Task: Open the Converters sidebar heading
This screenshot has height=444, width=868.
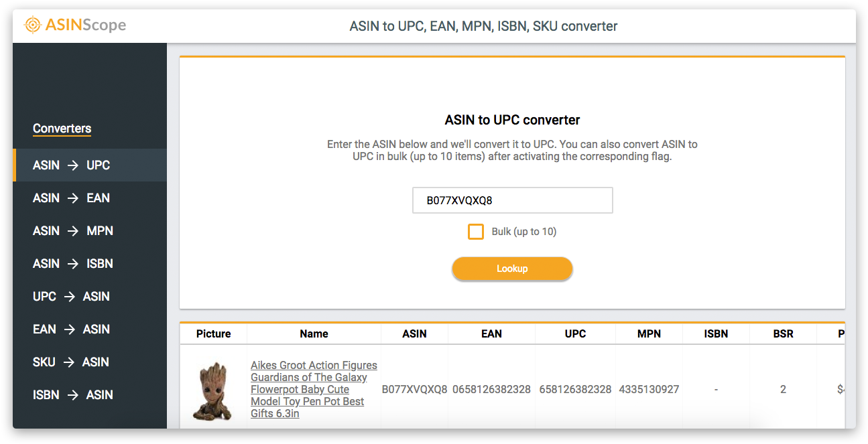Action: [x=62, y=128]
